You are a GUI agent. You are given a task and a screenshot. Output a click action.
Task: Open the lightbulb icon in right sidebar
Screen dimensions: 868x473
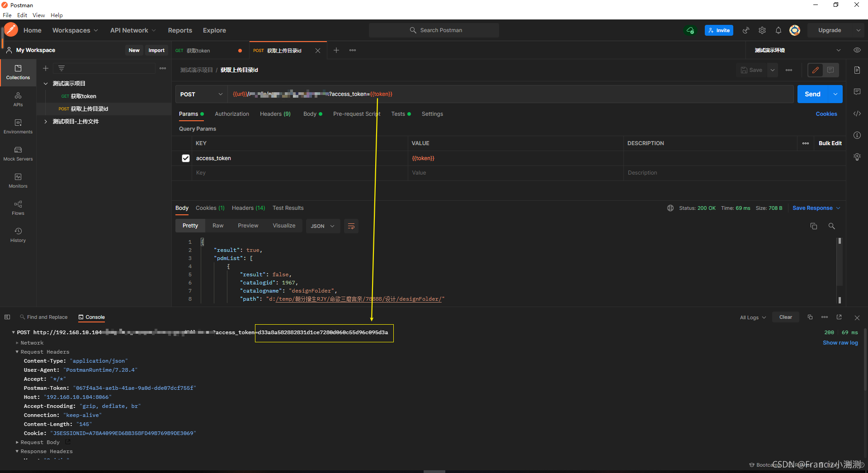(857, 157)
